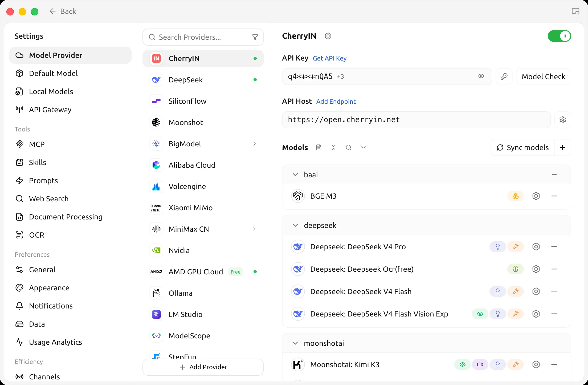588x385 pixels.
Task: Collapse the deepseek model group
Action: [295, 225]
